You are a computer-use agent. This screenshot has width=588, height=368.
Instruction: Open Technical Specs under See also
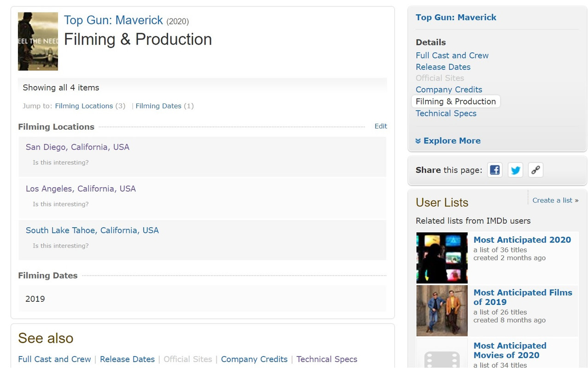tap(327, 359)
